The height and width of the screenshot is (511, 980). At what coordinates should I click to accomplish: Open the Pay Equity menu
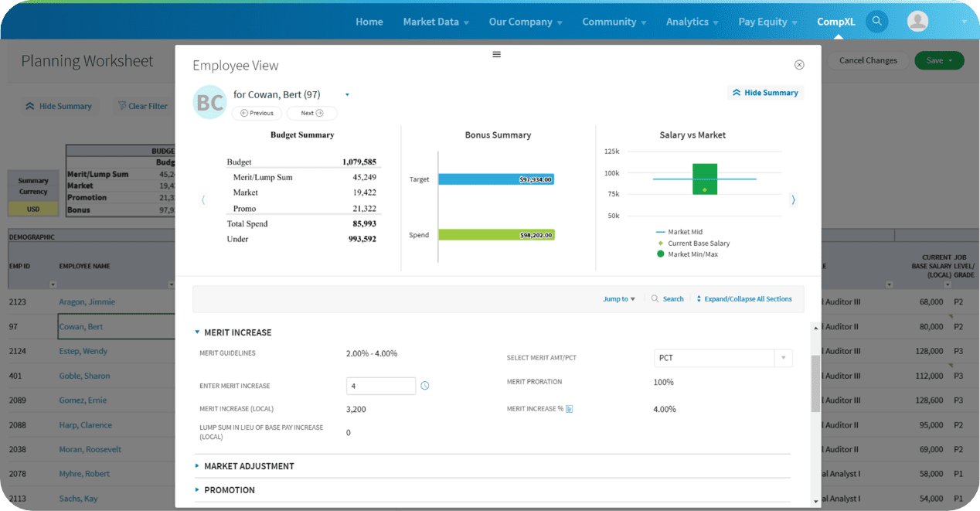point(767,22)
